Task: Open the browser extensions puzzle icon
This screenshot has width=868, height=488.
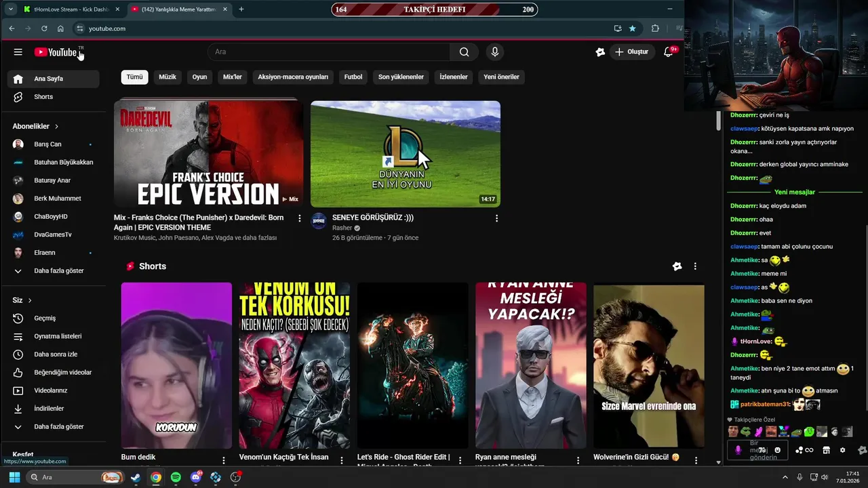Action: pyautogui.click(x=655, y=28)
